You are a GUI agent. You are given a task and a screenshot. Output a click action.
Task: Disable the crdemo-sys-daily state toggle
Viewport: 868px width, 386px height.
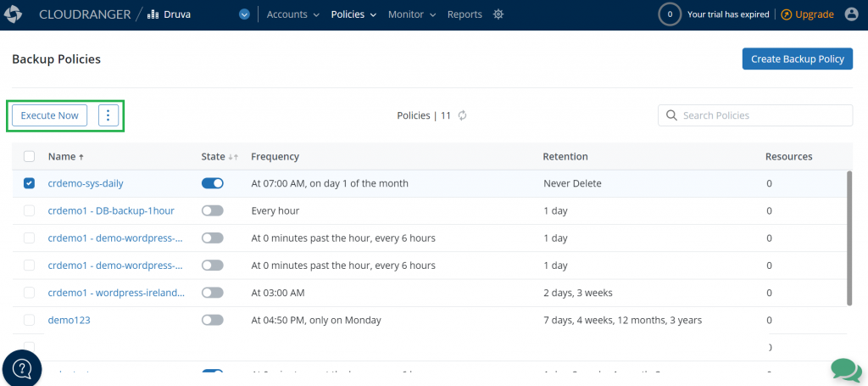[213, 183]
